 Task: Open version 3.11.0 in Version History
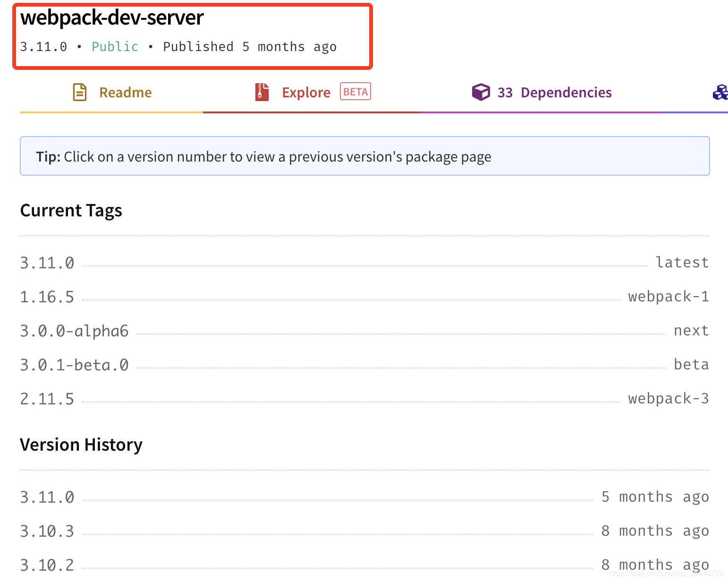(47, 497)
